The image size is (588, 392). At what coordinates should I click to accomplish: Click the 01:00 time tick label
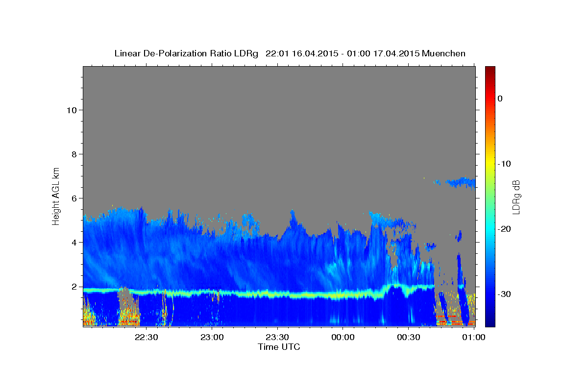tap(474, 337)
